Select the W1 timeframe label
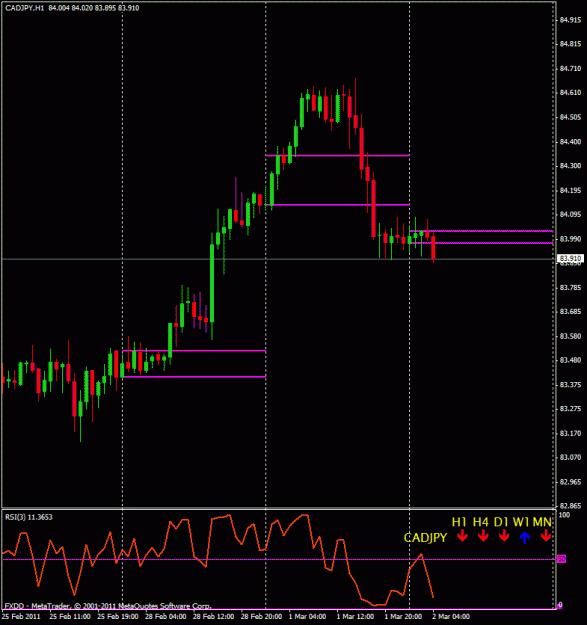 click(521, 522)
